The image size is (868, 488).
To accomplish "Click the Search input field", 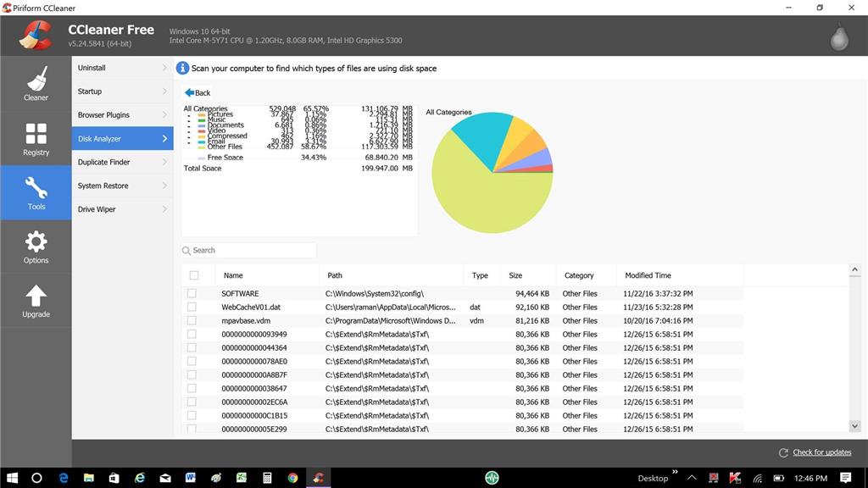I will click(248, 250).
